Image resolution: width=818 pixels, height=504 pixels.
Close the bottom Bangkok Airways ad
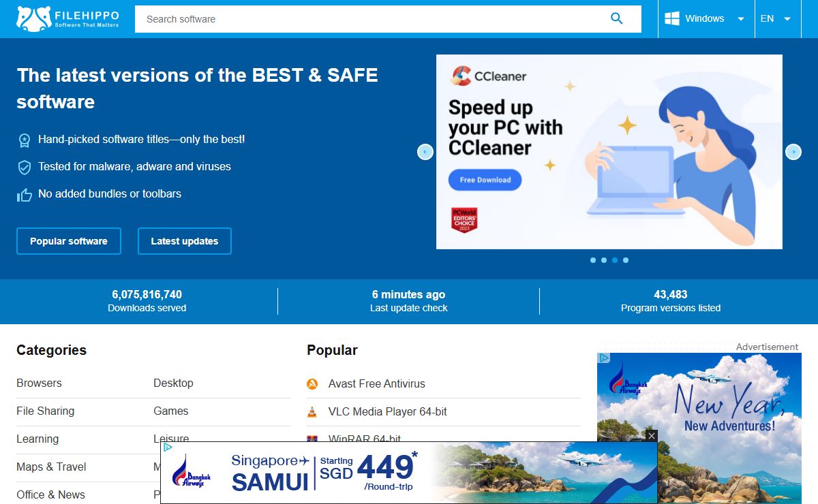pyautogui.click(x=651, y=435)
